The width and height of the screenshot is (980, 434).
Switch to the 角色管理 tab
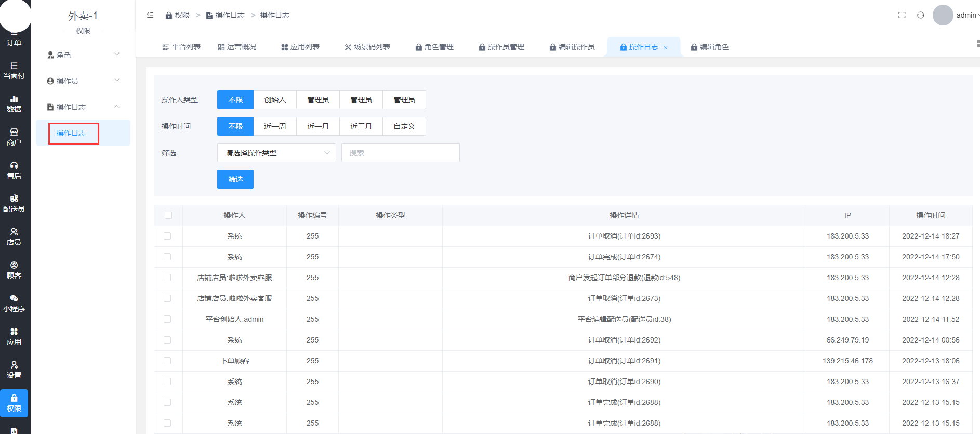(434, 47)
